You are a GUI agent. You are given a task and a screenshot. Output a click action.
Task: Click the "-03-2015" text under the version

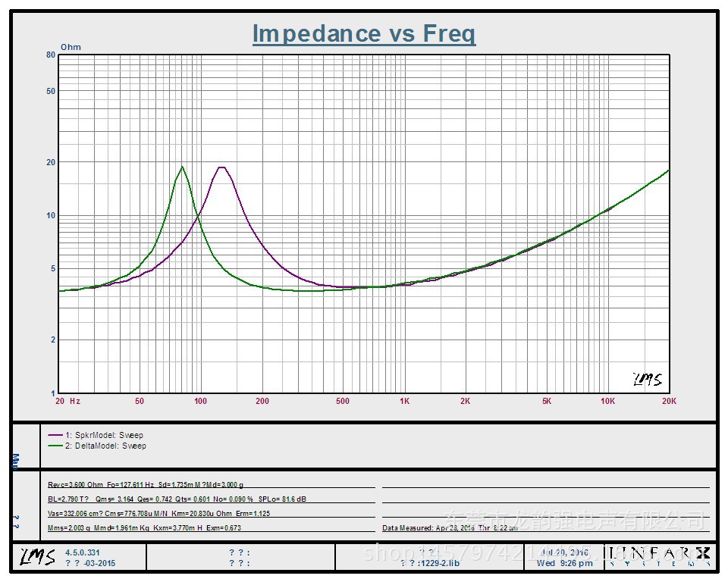(x=99, y=563)
